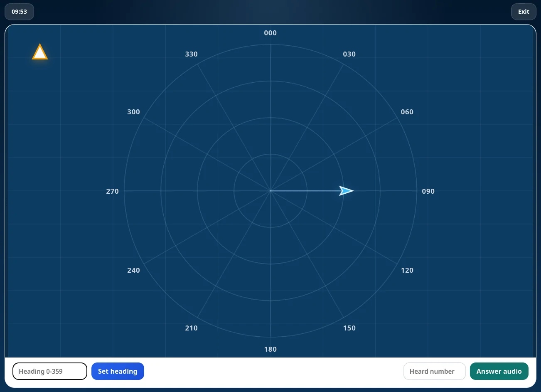Focus the Heading 0-359 input field

(x=50, y=371)
